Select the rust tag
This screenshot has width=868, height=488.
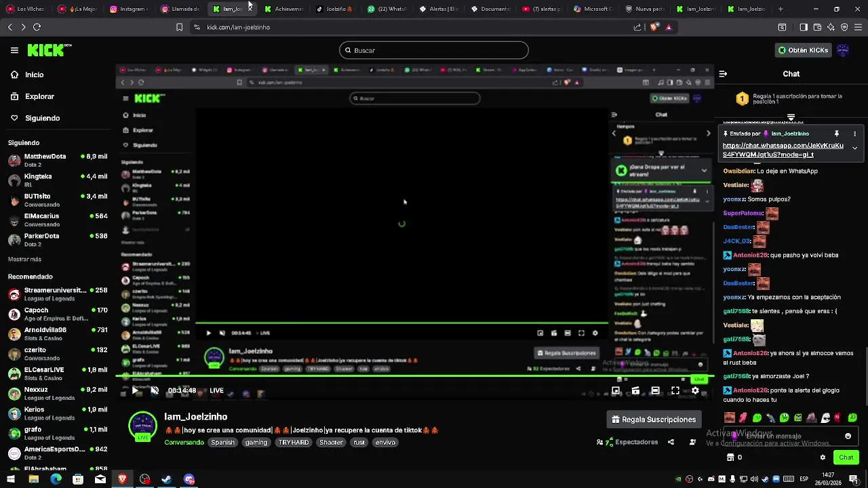pyautogui.click(x=359, y=442)
